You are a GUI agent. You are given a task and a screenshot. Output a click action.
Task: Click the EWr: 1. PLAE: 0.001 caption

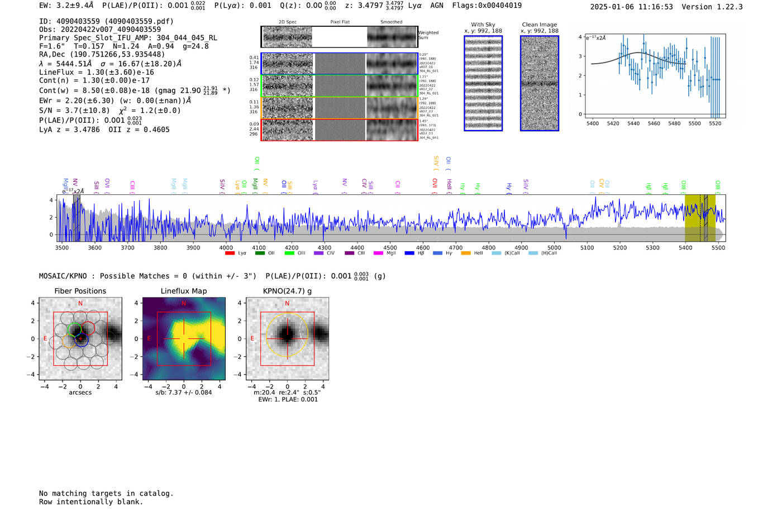click(x=288, y=399)
